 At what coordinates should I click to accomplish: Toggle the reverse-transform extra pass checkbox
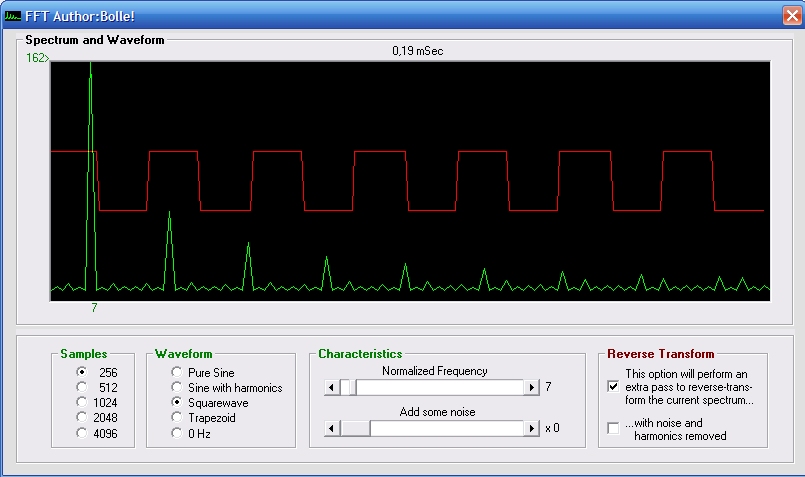pyautogui.click(x=613, y=386)
